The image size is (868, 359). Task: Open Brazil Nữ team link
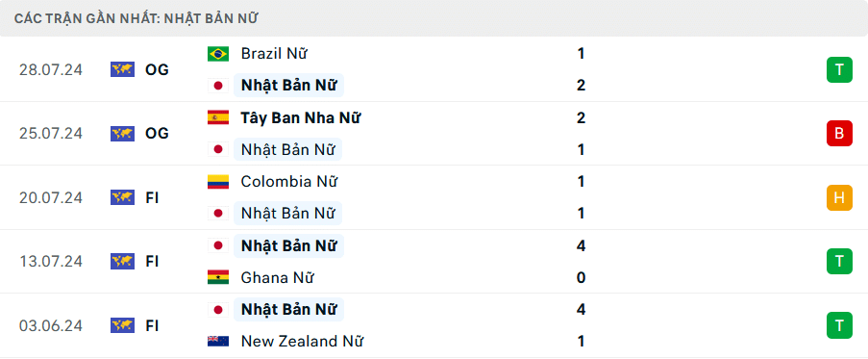(x=274, y=54)
